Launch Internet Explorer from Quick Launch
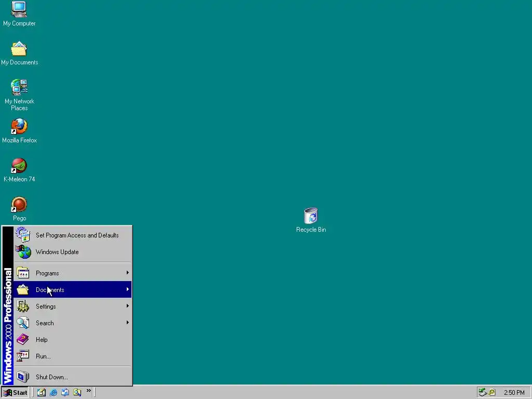Viewport: 532px width, 399px height. (x=54, y=393)
